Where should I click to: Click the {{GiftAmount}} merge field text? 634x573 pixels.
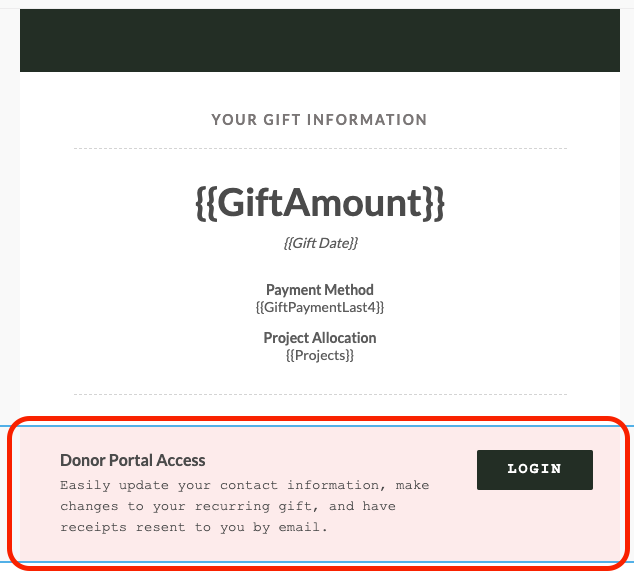point(320,203)
